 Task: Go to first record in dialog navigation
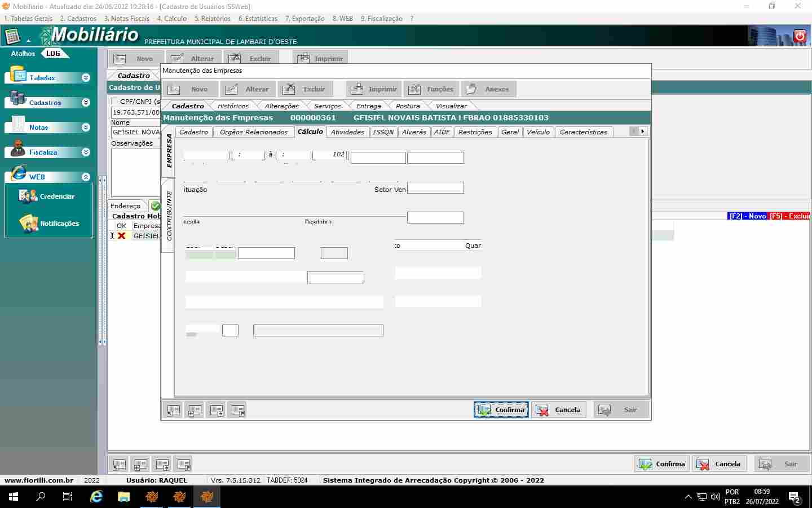[173, 410]
